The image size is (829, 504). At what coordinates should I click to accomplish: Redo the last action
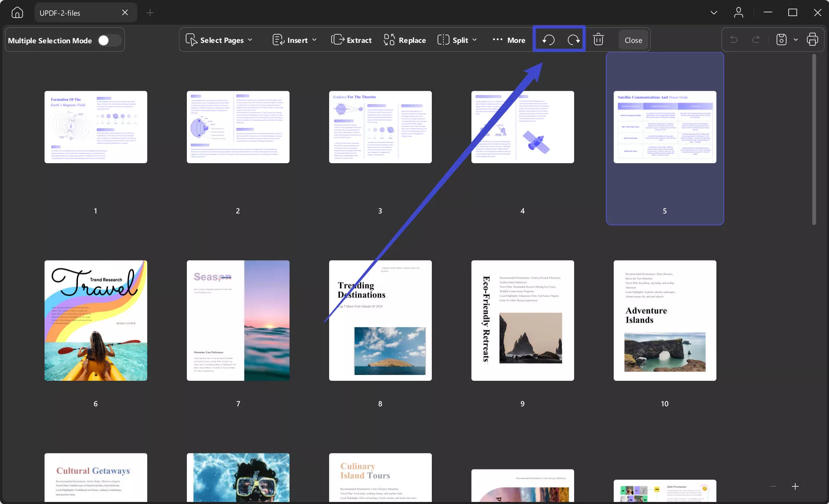[x=756, y=40]
